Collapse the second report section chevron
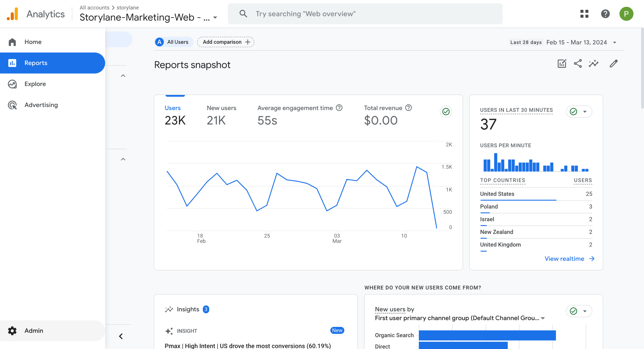Image resolution: width=644 pixels, height=349 pixels. 123,159
